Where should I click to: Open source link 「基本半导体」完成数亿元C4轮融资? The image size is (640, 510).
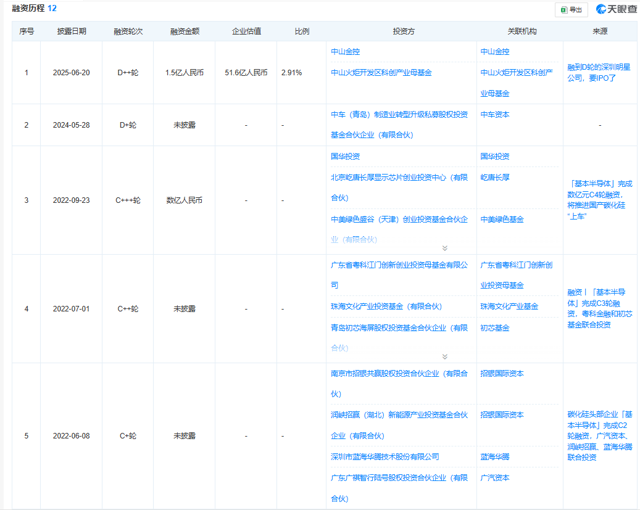tap(600, 200)
